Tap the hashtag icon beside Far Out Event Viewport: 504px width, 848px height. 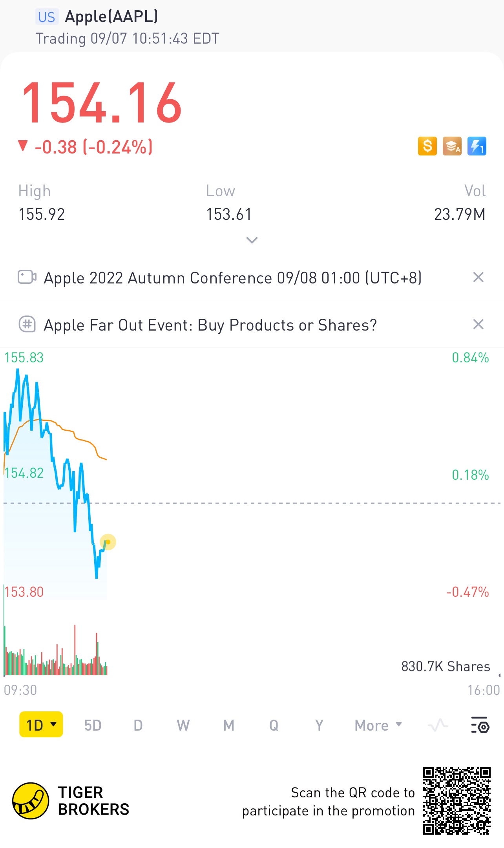point(27,324)
